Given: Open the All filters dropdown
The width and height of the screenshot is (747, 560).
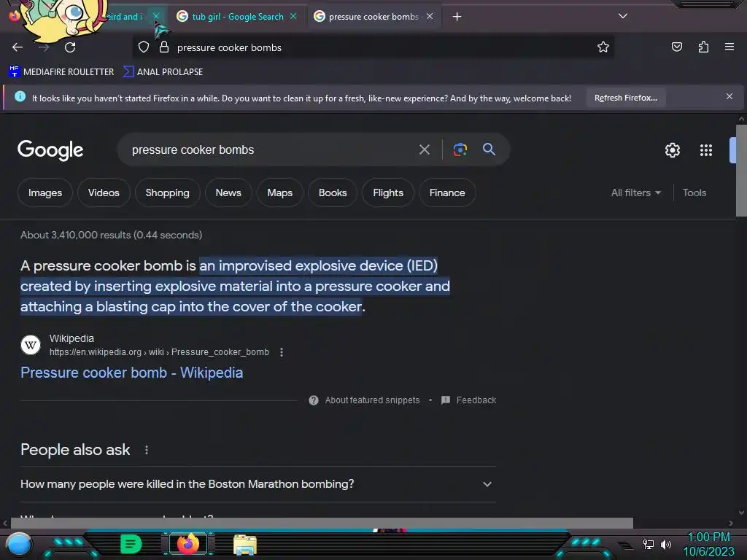Looking at the screenshot, I should point(636,192).
